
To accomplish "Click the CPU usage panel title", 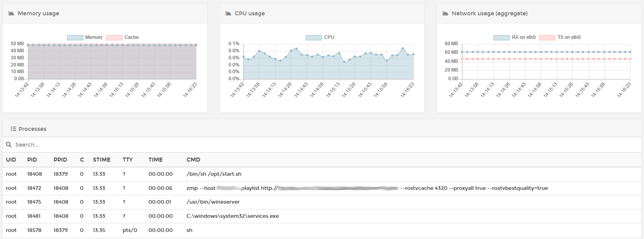I will coord(250,13).
